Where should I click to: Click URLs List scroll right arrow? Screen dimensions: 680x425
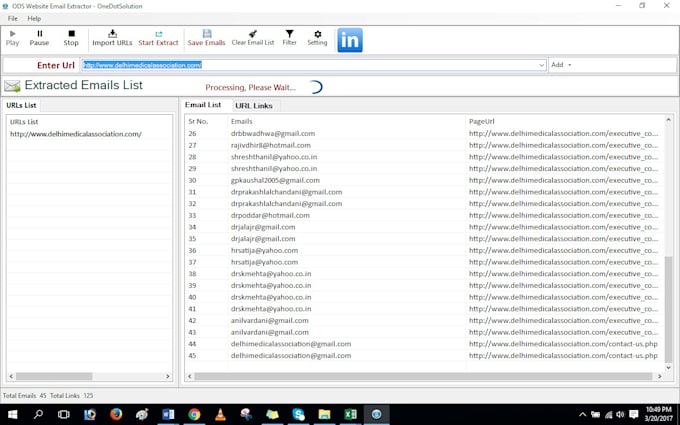click(168, 376)
